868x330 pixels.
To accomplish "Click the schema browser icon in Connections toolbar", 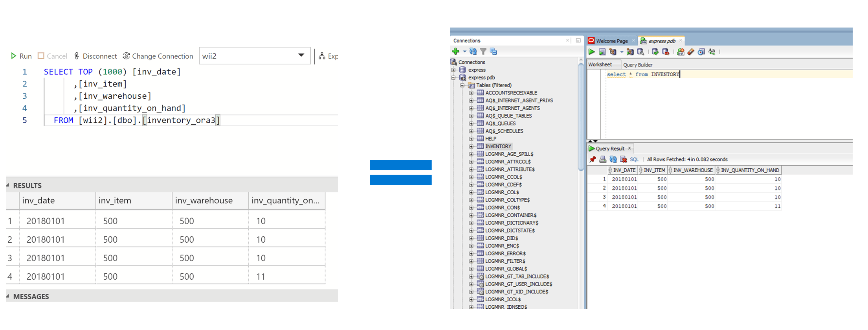I will click(x=494, y=52).
